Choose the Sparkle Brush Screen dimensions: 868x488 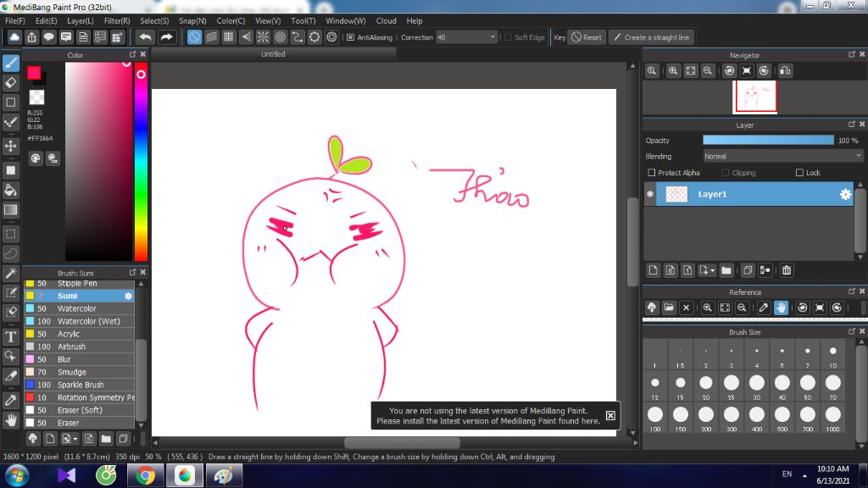pyautogui.click(x=80, y=385)
